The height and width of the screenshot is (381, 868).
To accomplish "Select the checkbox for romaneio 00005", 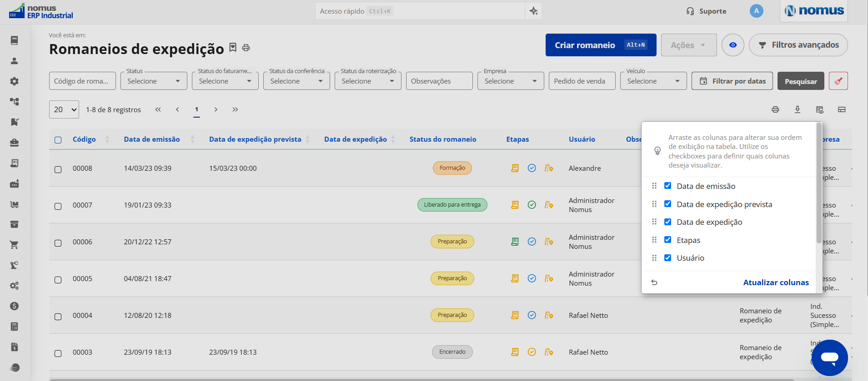I will [58, 280].
